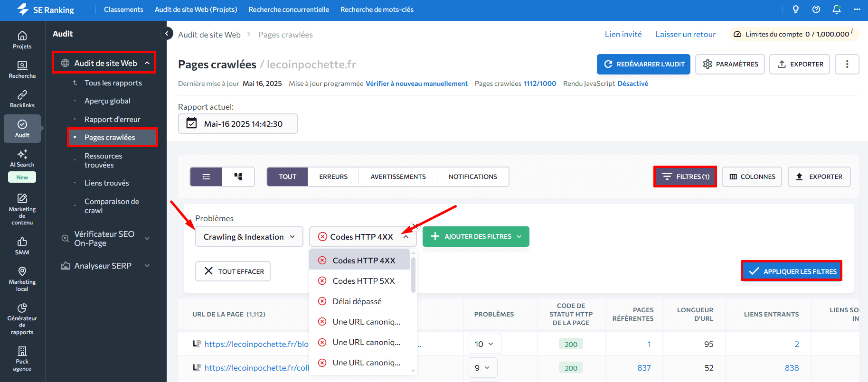This screenshot has height=382, width=868.
Task: Switch to the Avertissements tab
Action: pyautogui.click(x=398, y=177)
